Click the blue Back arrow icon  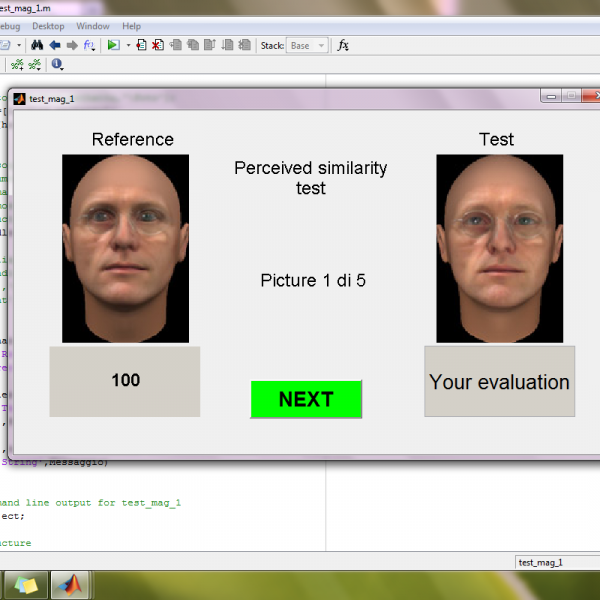point(54,45)
